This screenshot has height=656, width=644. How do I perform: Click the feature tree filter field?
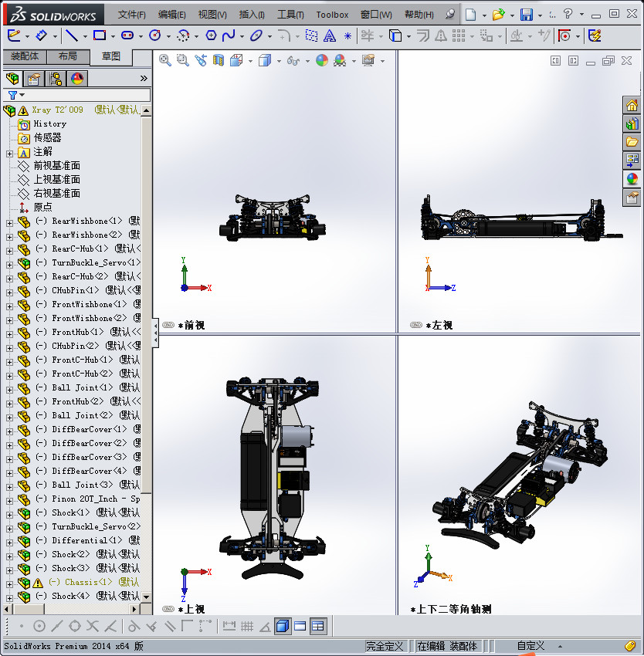(76, 95)
